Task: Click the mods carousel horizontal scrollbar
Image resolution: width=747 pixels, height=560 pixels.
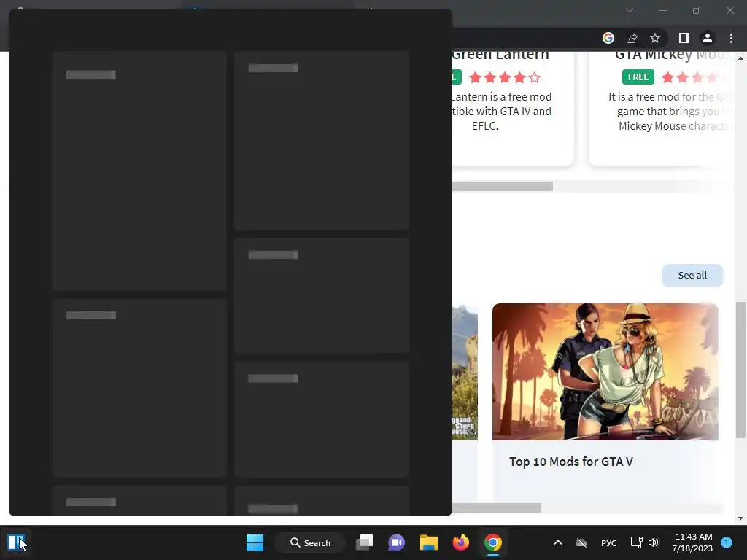Action: (503, 186)
